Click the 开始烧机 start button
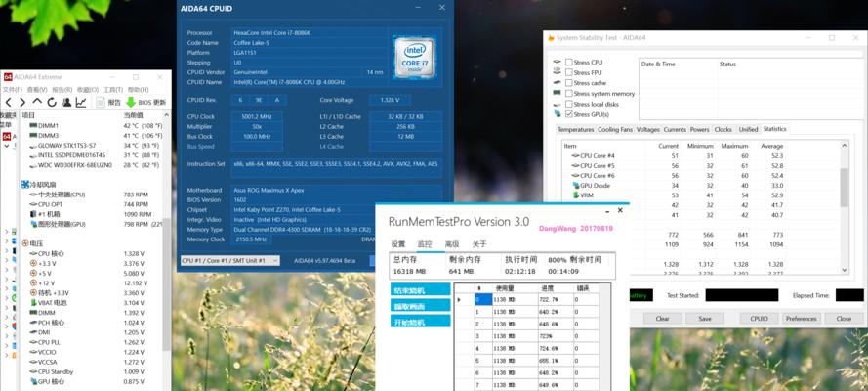Viewport: 868px width, 391px height. click(x=420, y=322)
